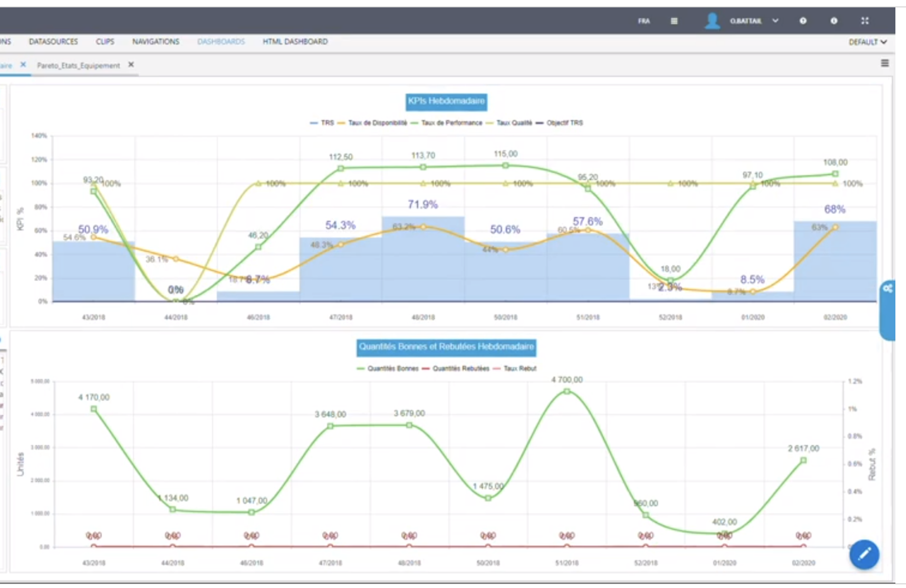The height and width of the screenshot is (588, 906).
Task: Click the help question mark icon
Action: [x=803, y=21]
